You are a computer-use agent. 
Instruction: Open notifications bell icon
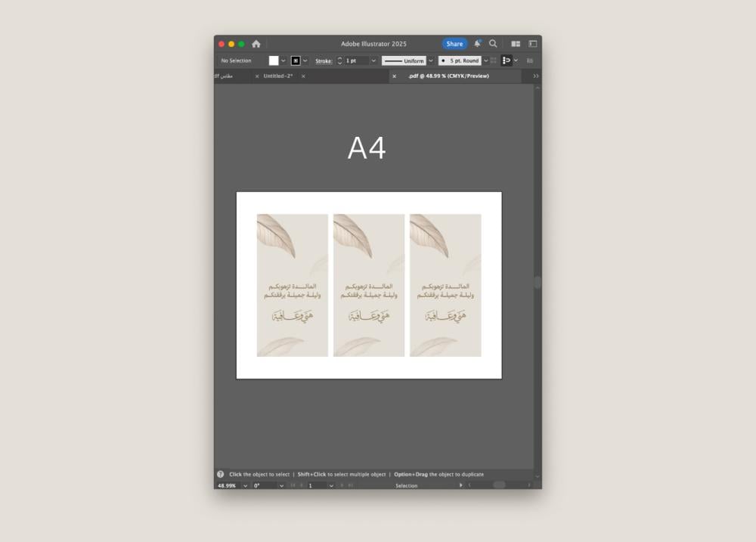[x=477, y=44]
